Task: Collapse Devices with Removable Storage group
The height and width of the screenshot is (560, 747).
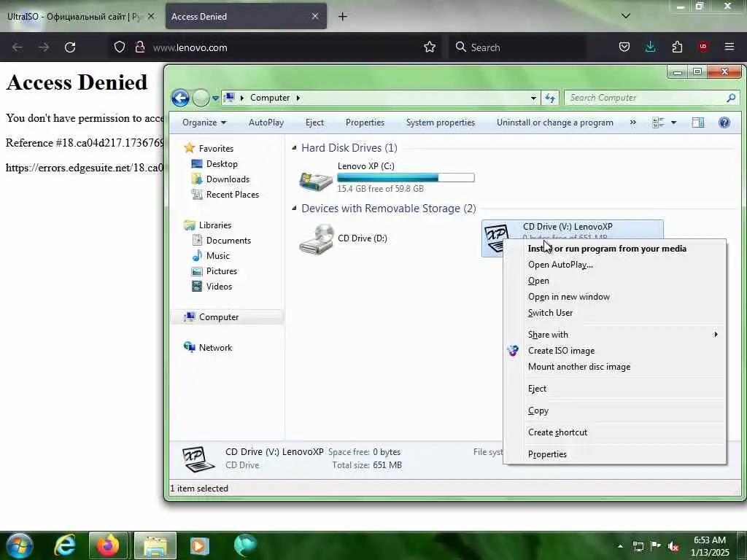Action: point(294,209)
